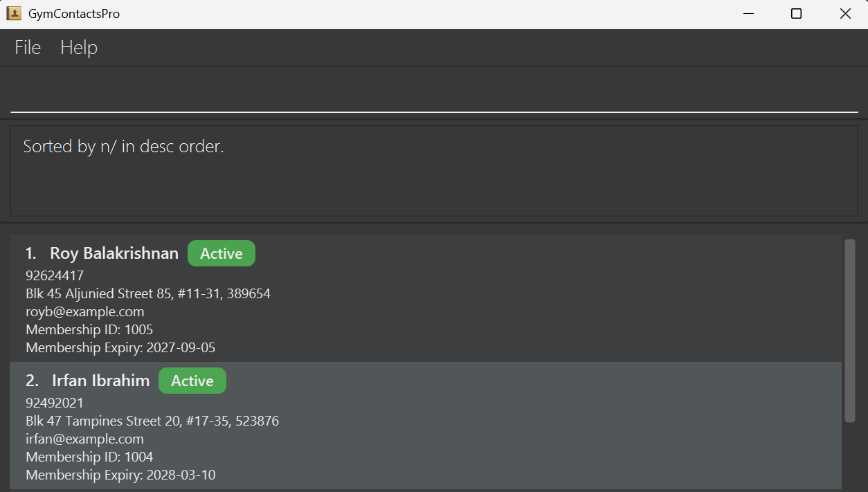Click Irfan Ibrahim's Active status badge
868x492 pixels.
click(x=192, y=381)
